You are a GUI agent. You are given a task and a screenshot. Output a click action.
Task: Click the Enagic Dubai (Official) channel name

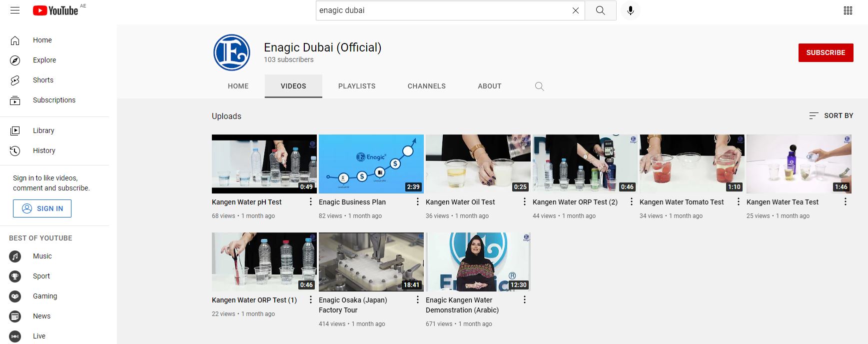322,47
